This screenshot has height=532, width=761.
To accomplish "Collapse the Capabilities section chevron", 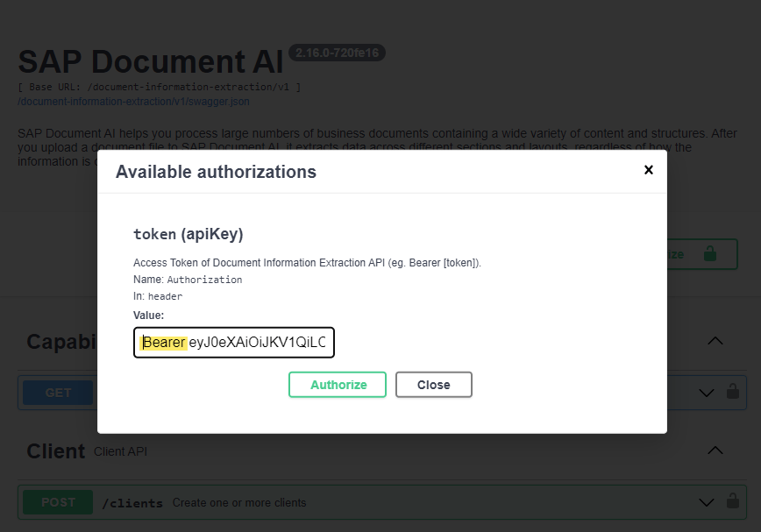I will tap(715, 341).
